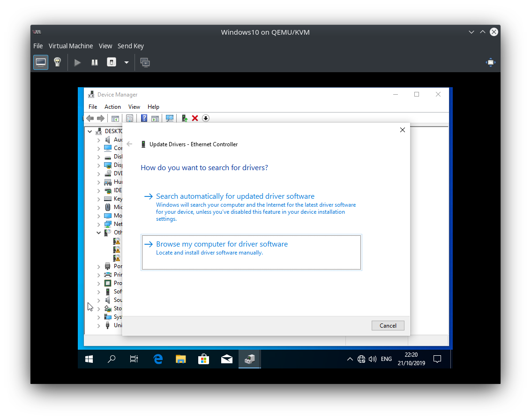This screenshot has height=420, width=531.
Task: Click the back arrow in Update Drivers dialog
Action: tap(129, 144)
